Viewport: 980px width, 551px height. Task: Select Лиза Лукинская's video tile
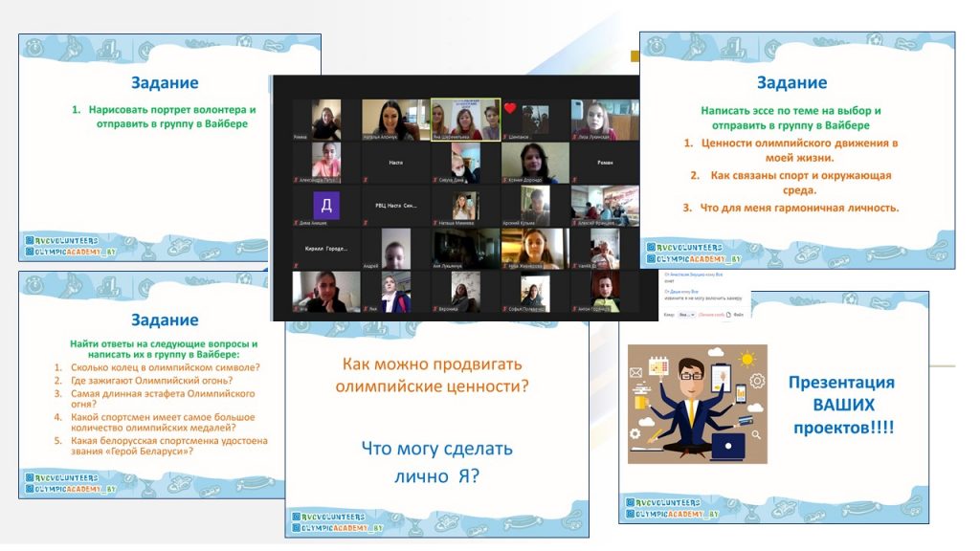point(604,121)
